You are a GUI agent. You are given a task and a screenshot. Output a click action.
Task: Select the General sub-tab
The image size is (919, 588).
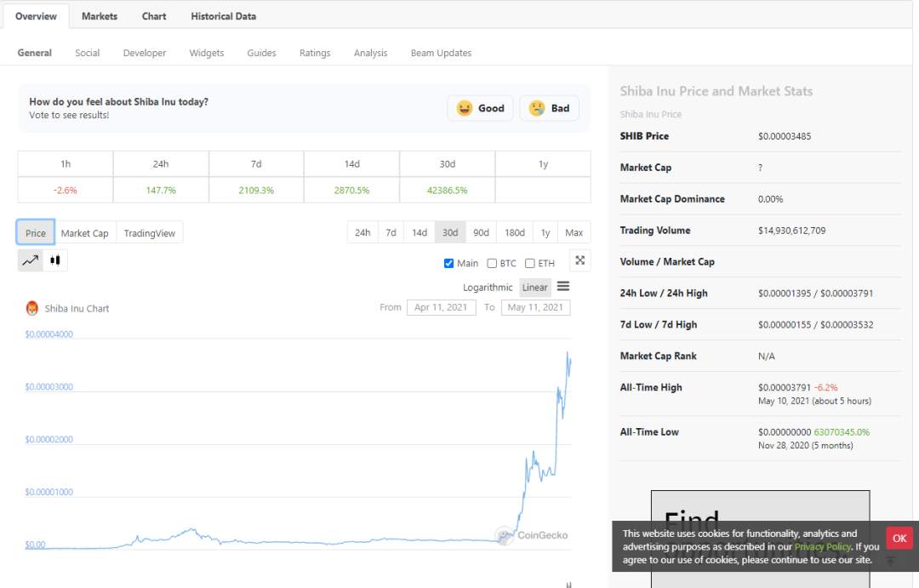[35, 53]
